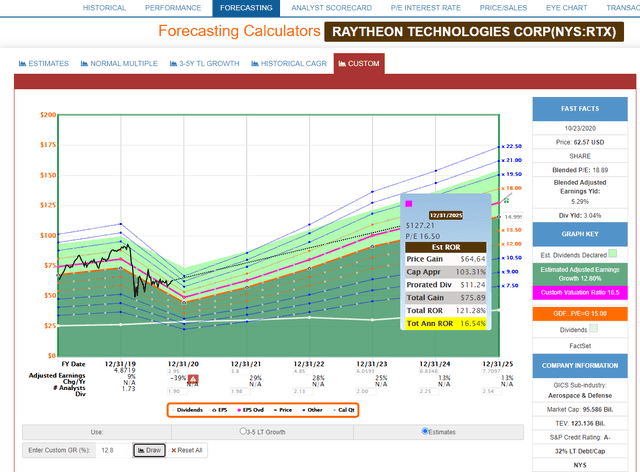The width and height of the screenshot is (640, 472).
Task: Edit the 12/31/21 dividend field 1.98
Action: [240, 391]
